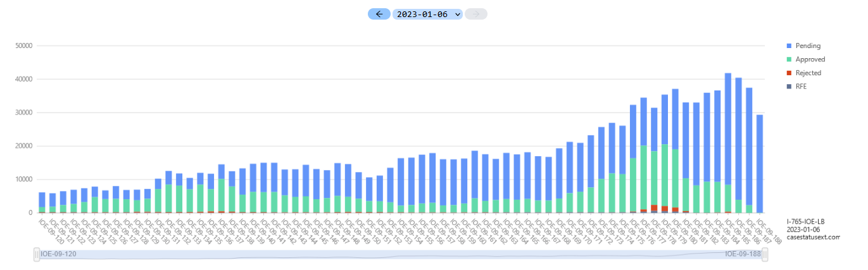This screenshot has height=270, width=868.
Task: Click the red Rejected legend square icon
Action: point(788,73)
